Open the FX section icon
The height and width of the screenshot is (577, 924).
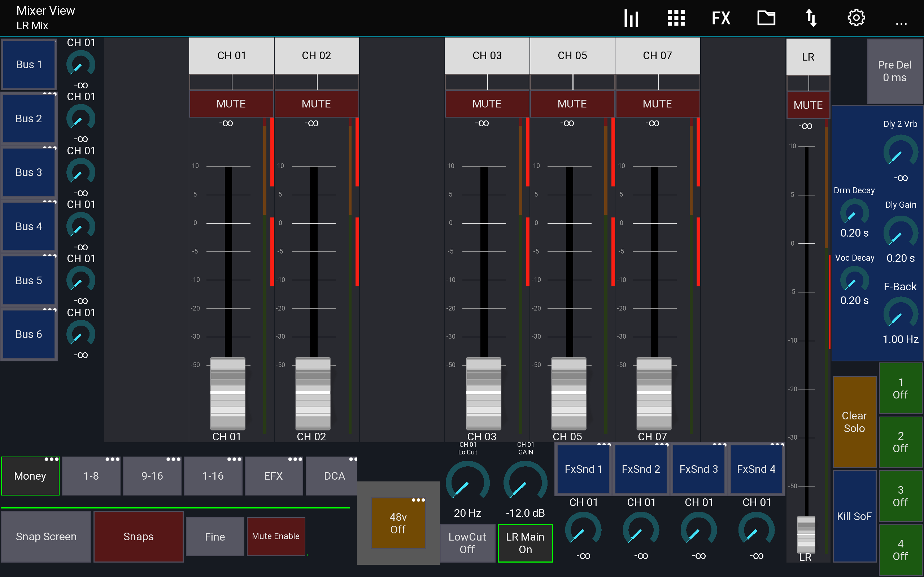(721, 18)
